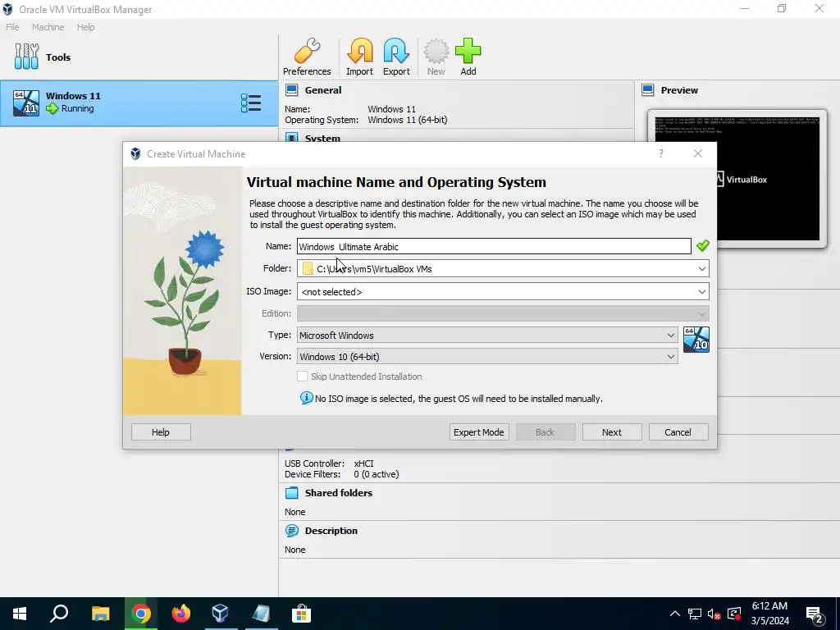Open the notification center icon
This screenshot has height=630, width=840.
pos(815,614)
